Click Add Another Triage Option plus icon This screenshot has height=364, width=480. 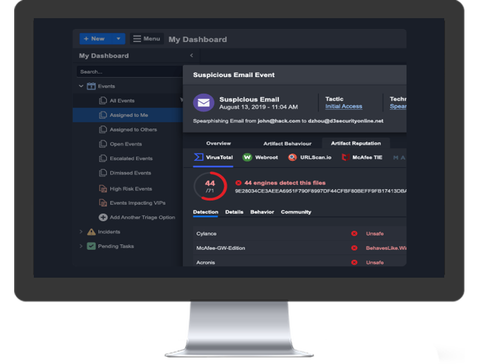click(103, 217)
